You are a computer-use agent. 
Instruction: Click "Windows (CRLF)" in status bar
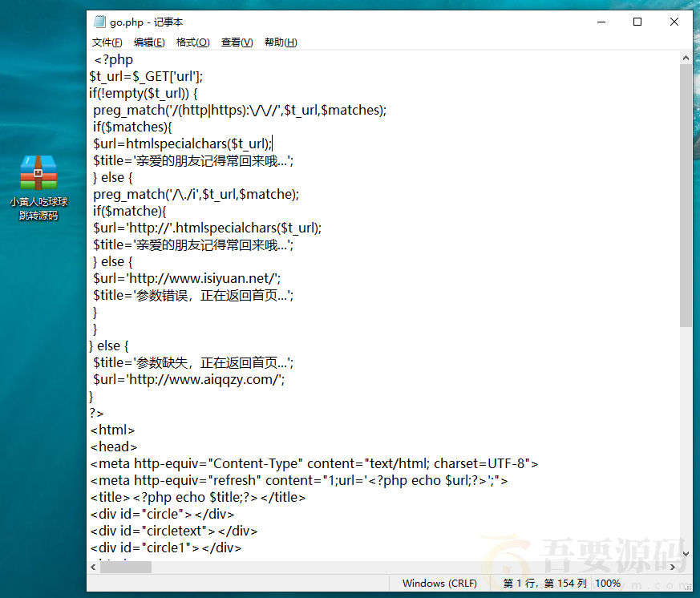(439, 584)
